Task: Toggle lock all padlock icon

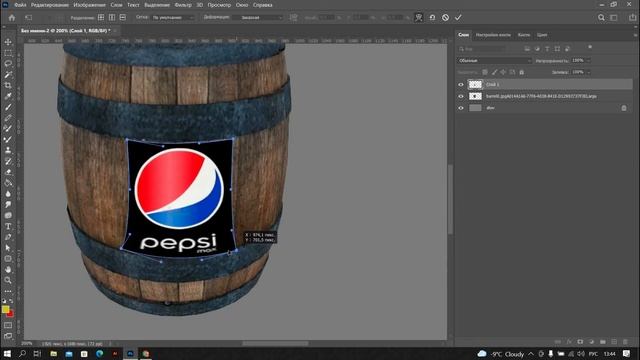Action: pos(522,72)
